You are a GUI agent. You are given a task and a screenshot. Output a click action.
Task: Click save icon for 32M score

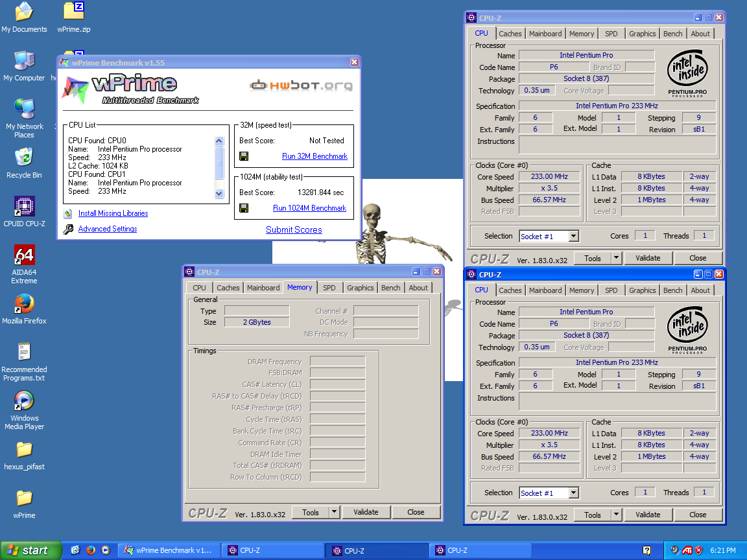pos(243,156)
